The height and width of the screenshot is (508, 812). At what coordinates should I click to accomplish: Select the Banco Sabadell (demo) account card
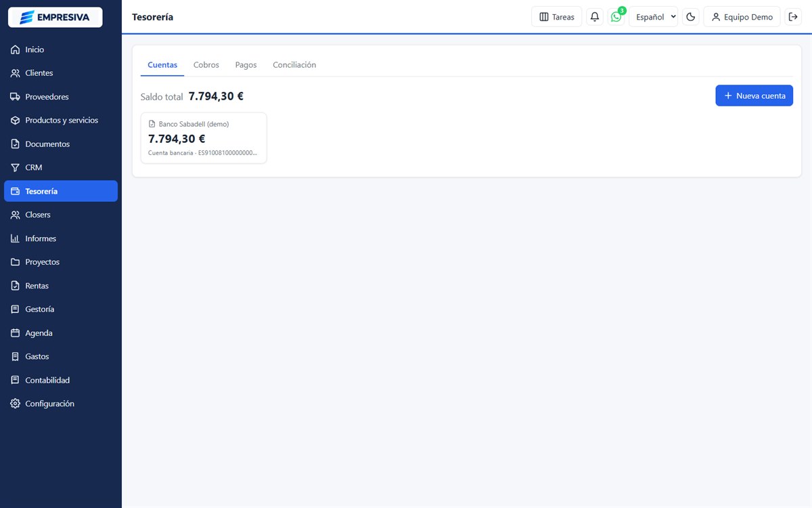pos(204,137)
